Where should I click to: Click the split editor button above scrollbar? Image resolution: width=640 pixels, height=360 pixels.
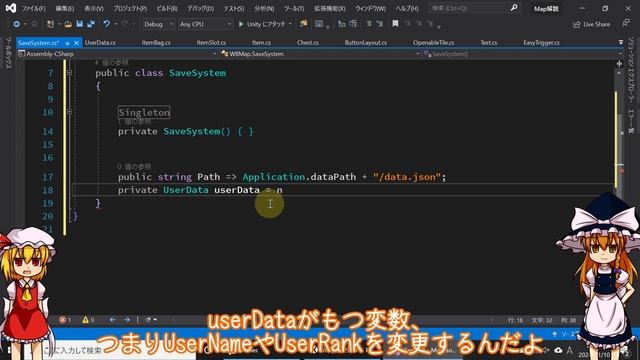pos(619,64)
